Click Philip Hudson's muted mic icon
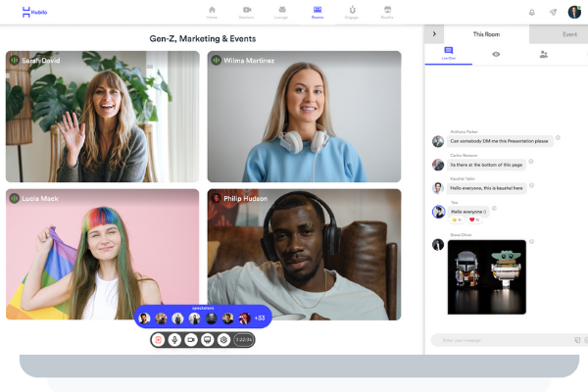 click(x=216, y=198)
